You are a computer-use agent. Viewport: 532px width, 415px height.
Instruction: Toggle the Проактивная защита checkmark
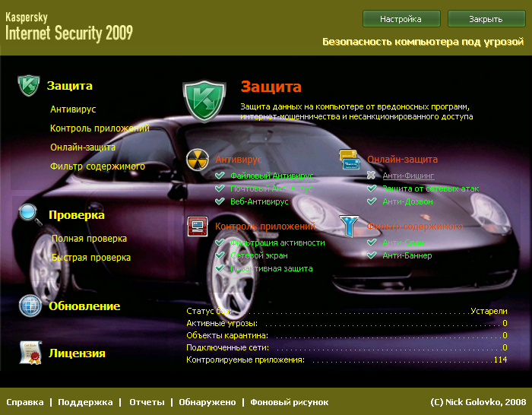(x=220, y=268)
